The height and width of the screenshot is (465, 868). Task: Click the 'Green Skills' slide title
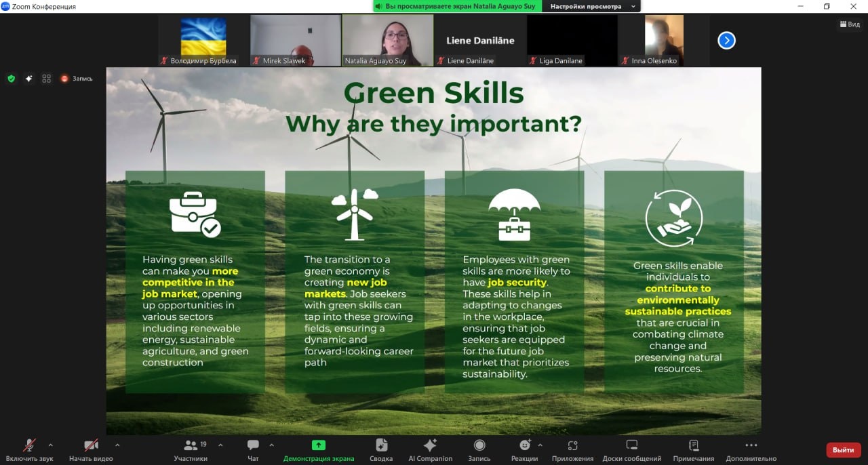pos(434,93)
